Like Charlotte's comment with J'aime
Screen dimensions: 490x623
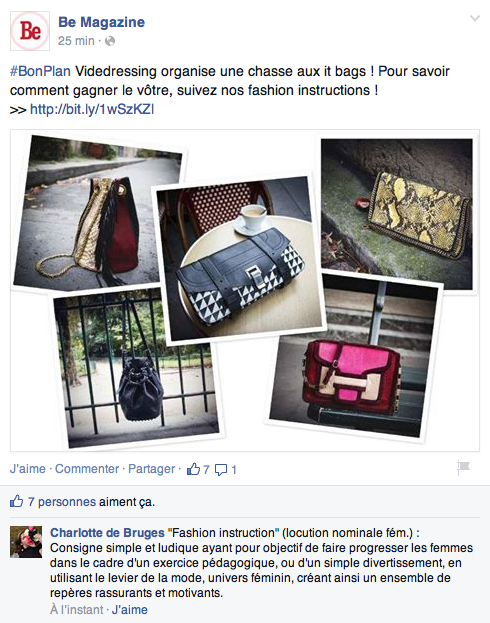point(130,609)
